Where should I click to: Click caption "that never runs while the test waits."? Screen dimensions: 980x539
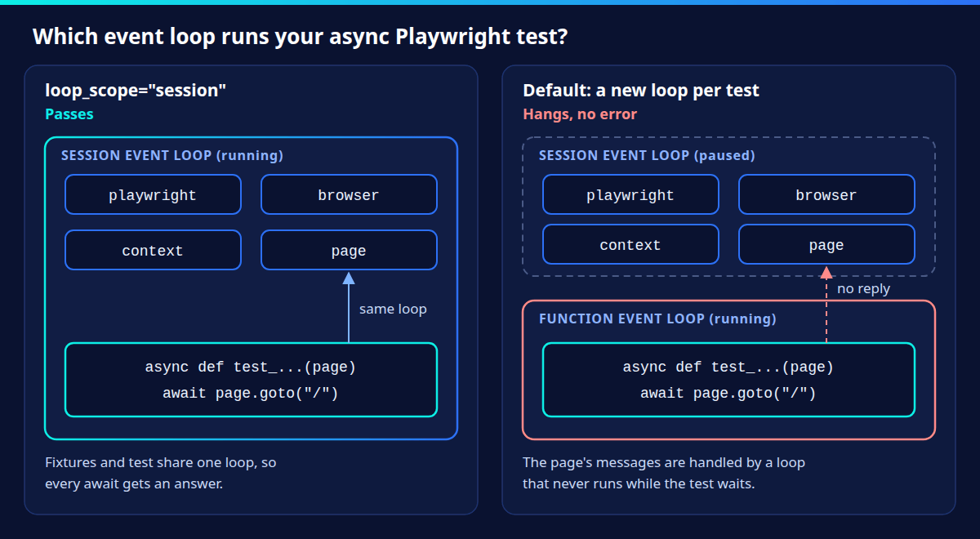pyautogui.click(x=639, y=484)
